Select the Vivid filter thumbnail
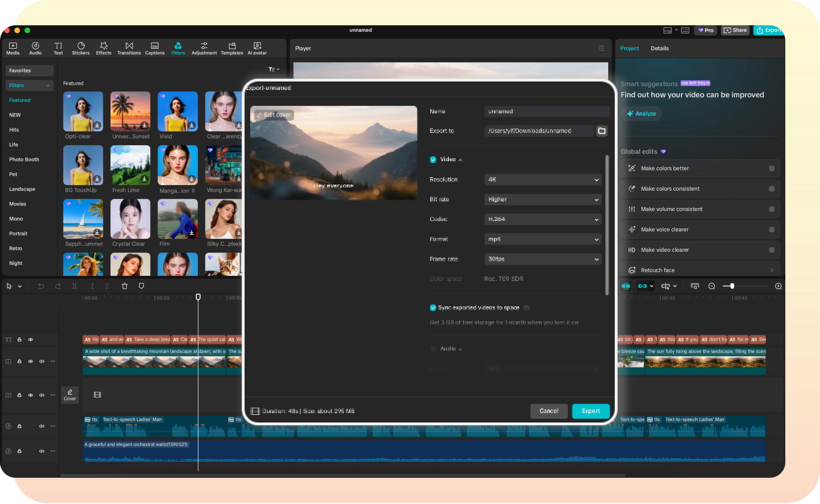The height and width of the screenshot is (504, 820). pos(178,111)
